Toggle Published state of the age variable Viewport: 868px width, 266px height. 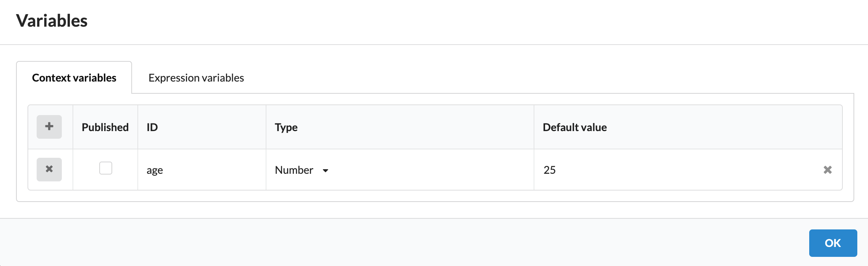pos(105,169)
